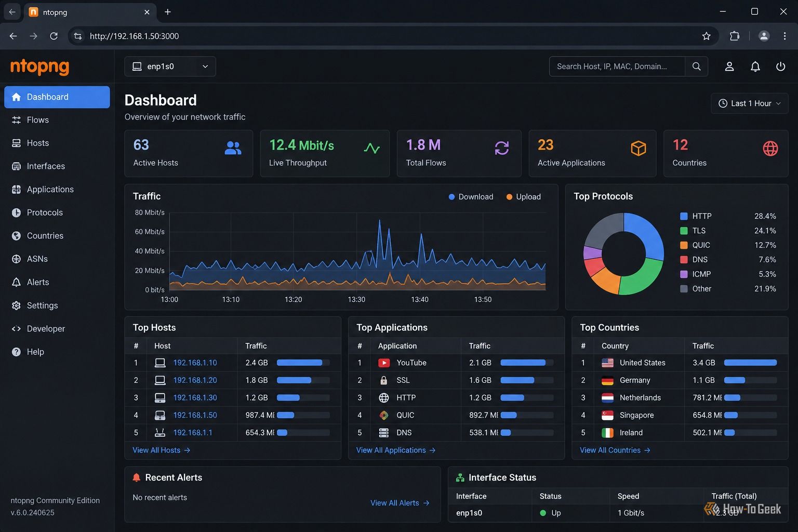The image size is (798, 532).
Task: Close the ntopng browser tab
Action: [x=147, y=12]
